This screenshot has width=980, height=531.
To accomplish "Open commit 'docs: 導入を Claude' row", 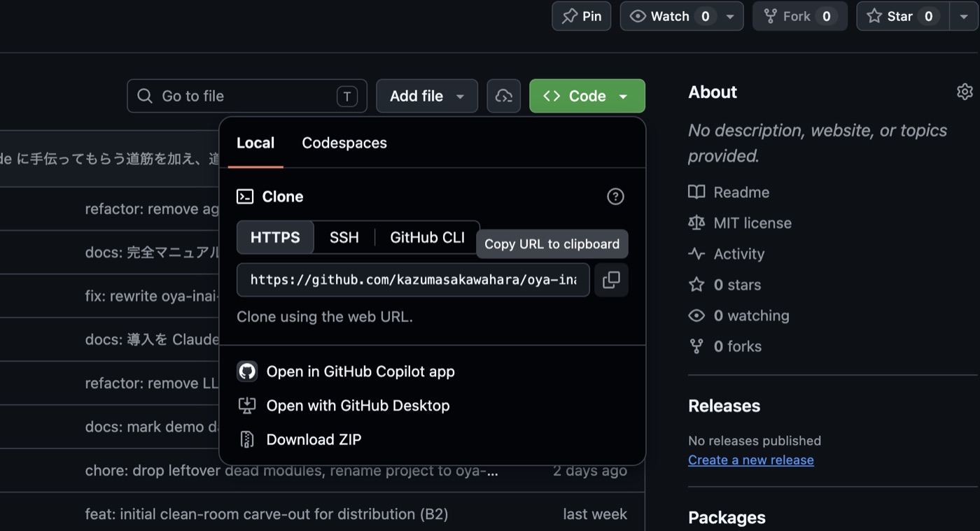I will (x=152, y=339).
